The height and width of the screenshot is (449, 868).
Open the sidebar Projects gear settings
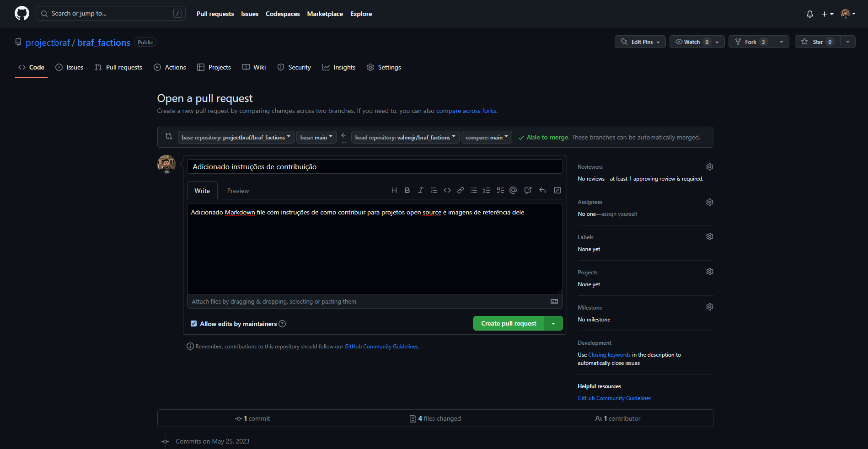710,272
